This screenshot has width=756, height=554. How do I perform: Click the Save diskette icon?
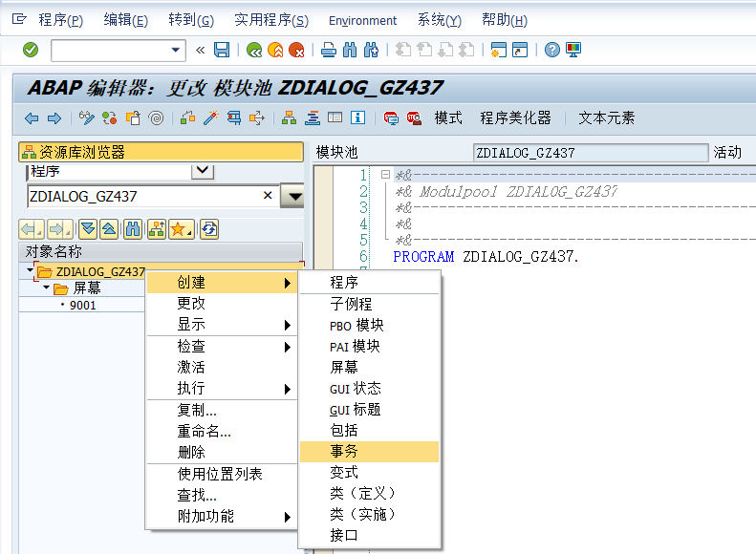click(x=222, y=50)
